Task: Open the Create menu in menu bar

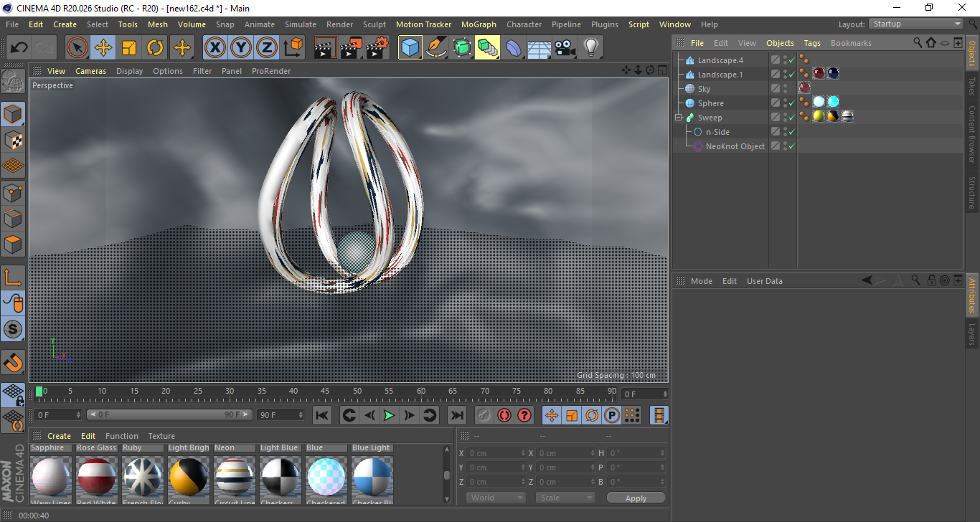Action: [x=65, y=24]
